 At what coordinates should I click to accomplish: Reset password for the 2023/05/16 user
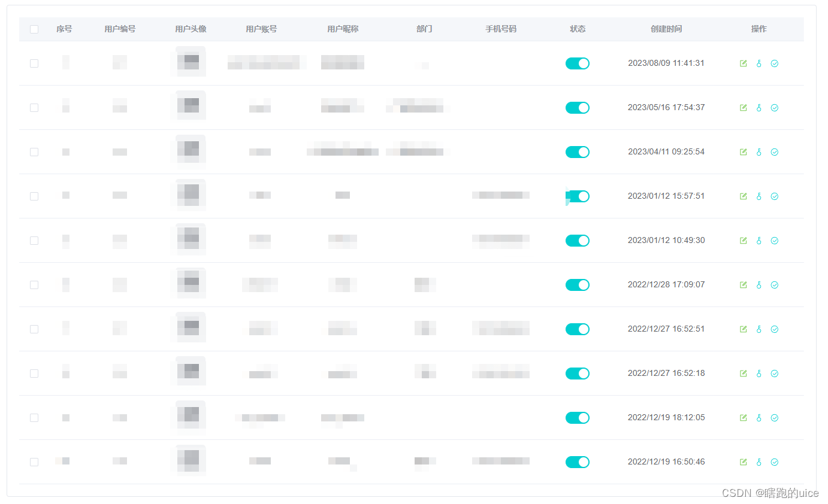coord(759,107)
